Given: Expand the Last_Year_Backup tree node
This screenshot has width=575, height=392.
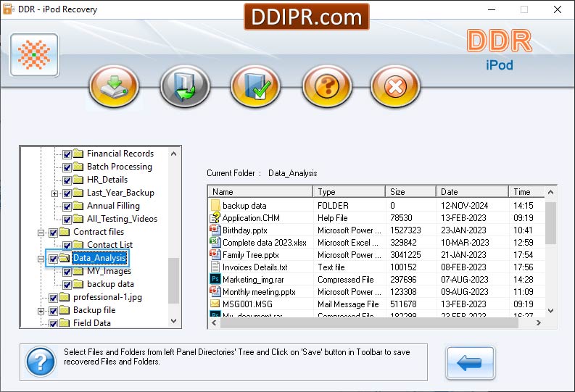Looking at the screenshot, I should click(x=54, y=193).
